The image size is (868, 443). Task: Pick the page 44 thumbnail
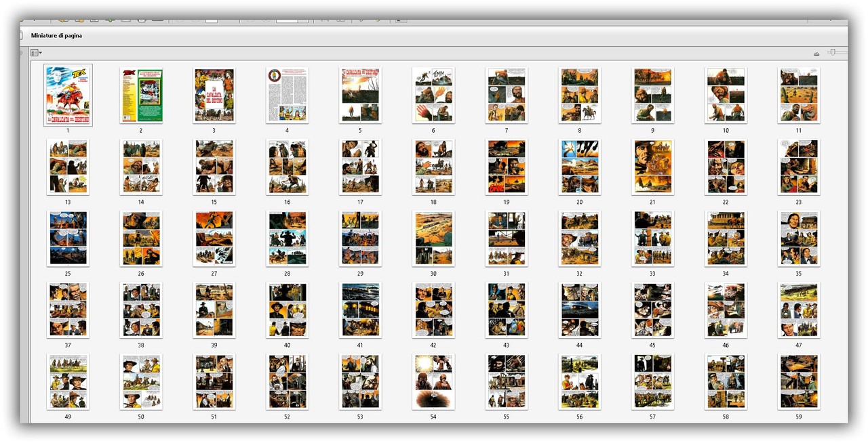(580, 310)
